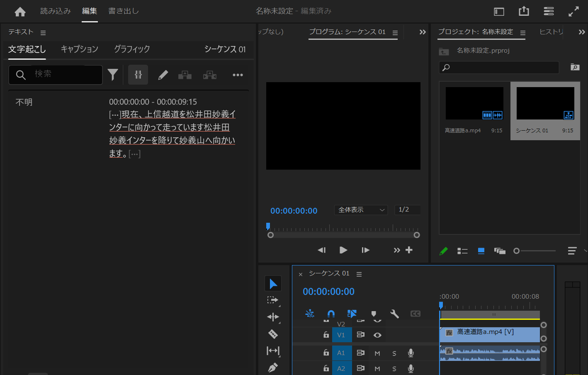Solo the A2 audio track
The height and width of the screenshot is (375, 588).
(394, 368)
